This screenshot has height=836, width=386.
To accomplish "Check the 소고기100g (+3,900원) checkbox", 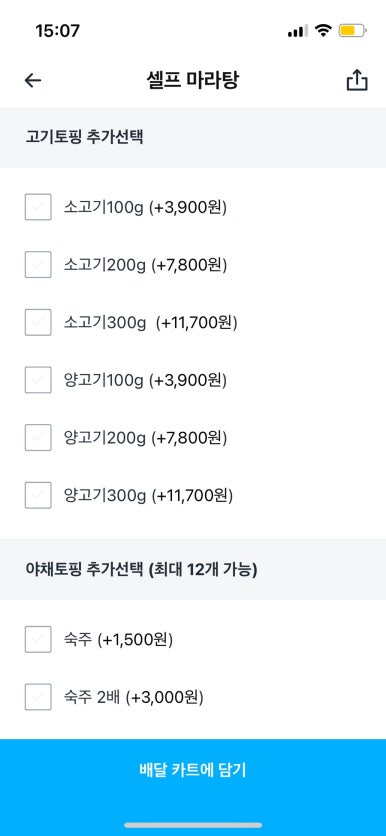I will 38,207.
